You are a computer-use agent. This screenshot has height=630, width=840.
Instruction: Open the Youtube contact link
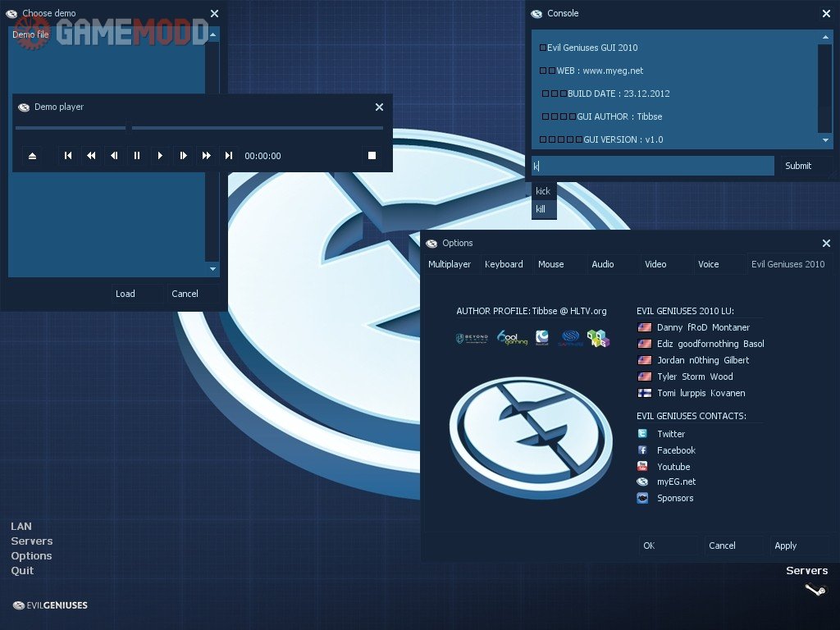point(673,467)
